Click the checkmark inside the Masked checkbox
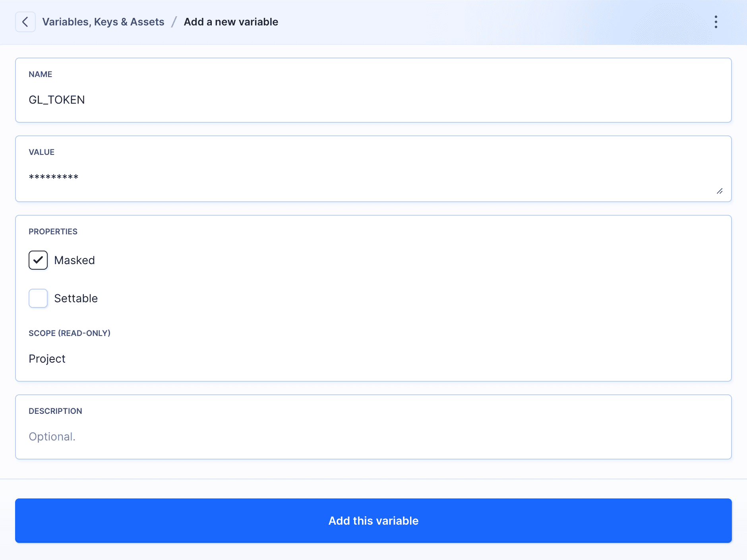Viewport: 747px width, 560px height. point(38,260)
